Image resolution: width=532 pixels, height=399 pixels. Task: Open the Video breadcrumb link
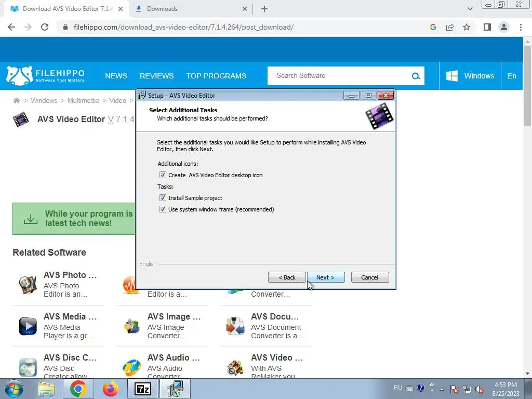(x=117, y=100)
